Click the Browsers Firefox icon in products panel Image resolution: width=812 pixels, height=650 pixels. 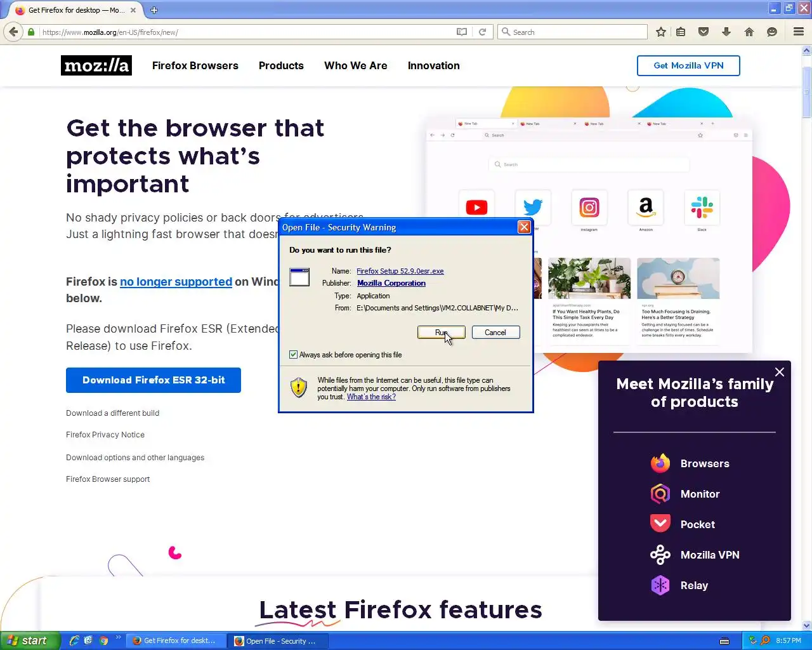coord(660,463)
